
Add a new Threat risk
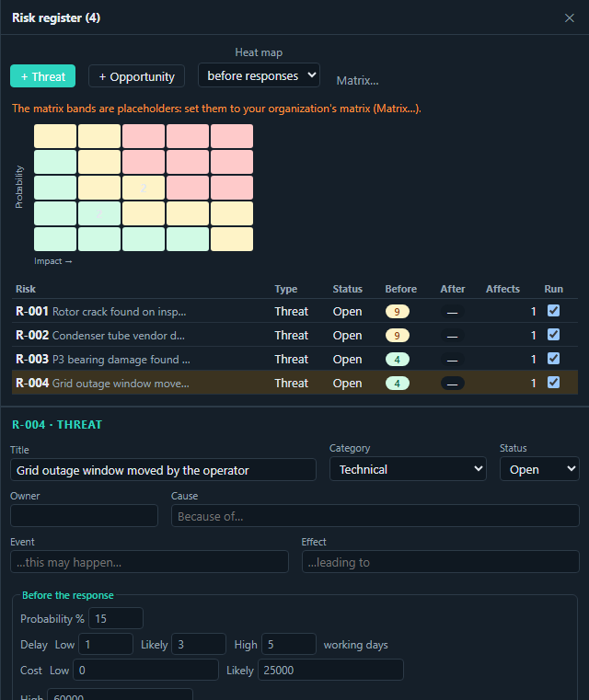point(43,76)
